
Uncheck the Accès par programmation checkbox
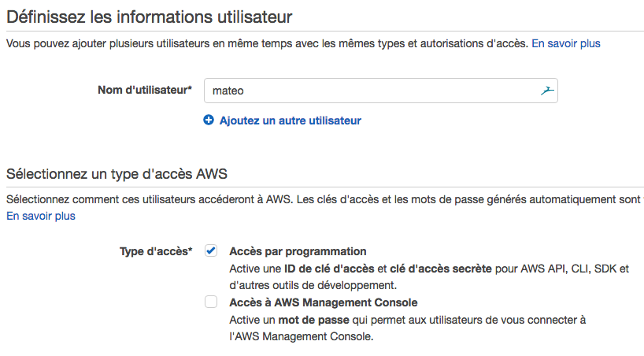(211, 251)
